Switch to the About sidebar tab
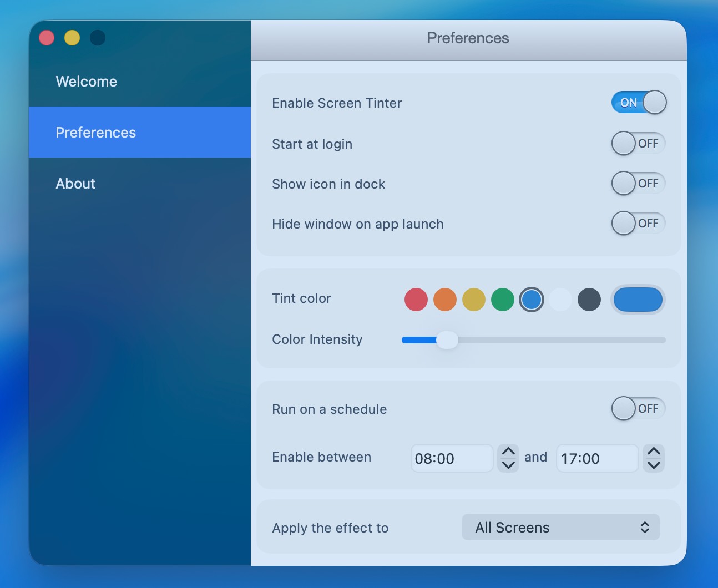Screen dimensions: 718x588 pyautogui.click(x=76, y=184)
